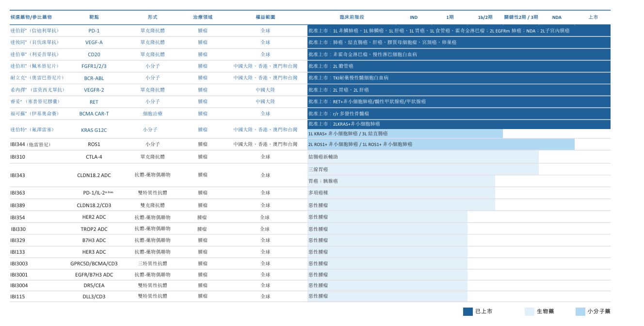Viewport: 644px width, 326px height.
Task: Select the IBI3004 drug name
Action: pyautogui.click(x=19, y=285)
